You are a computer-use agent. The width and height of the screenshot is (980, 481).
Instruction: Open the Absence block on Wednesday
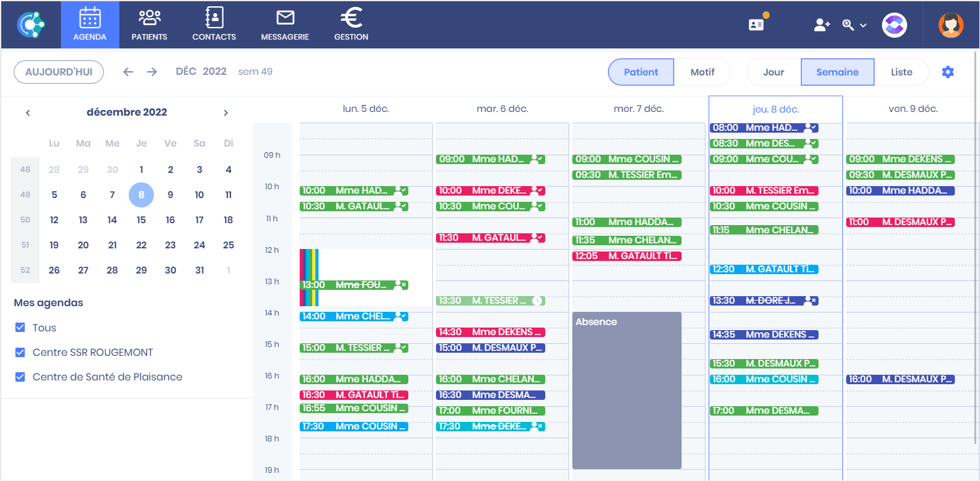pos(626,390)
